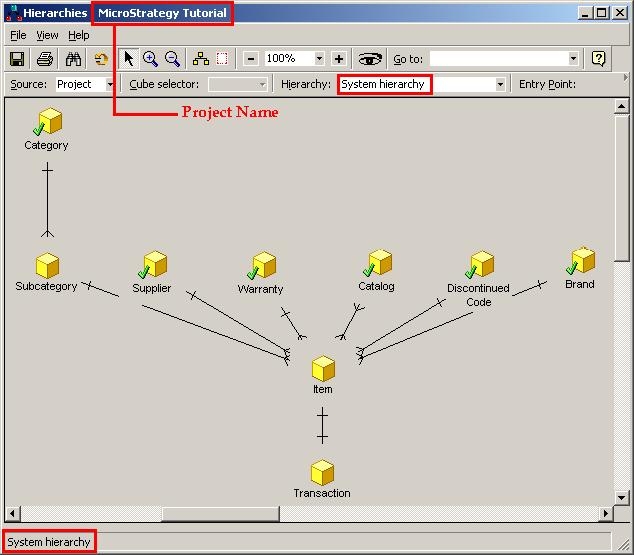Click the Save floppy disk icon
634x555 pixels.
tap(17, 59)
